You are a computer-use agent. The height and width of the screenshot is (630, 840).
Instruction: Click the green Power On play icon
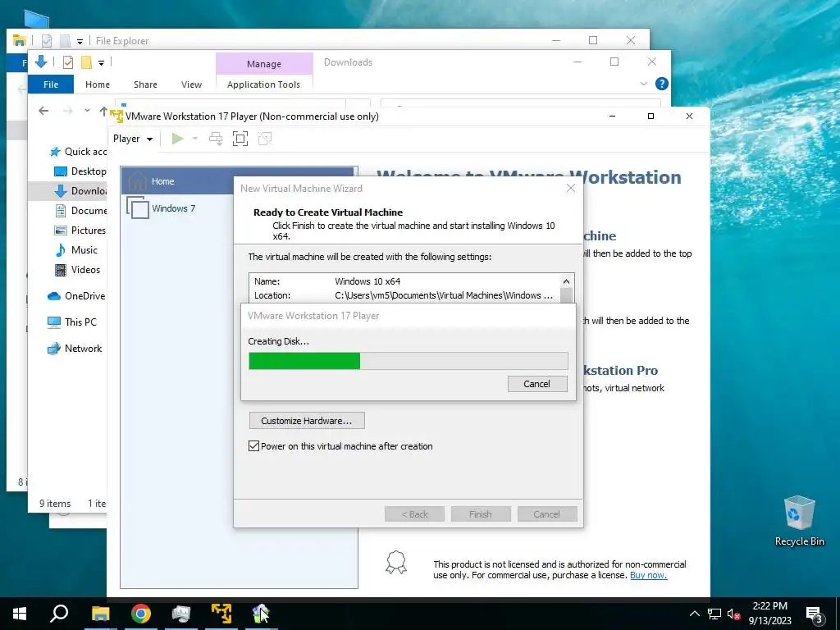[x=177, y=139]
